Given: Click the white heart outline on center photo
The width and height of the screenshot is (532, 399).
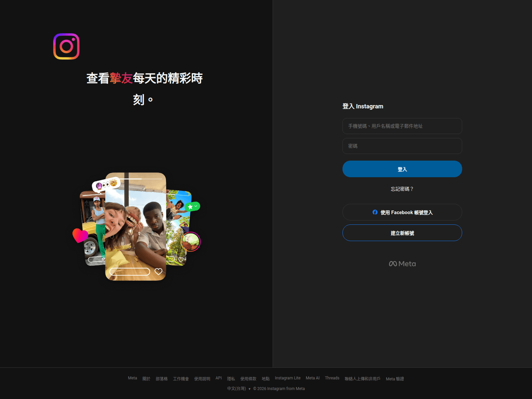Looking at the screenshot, I should tap(159, 272).
